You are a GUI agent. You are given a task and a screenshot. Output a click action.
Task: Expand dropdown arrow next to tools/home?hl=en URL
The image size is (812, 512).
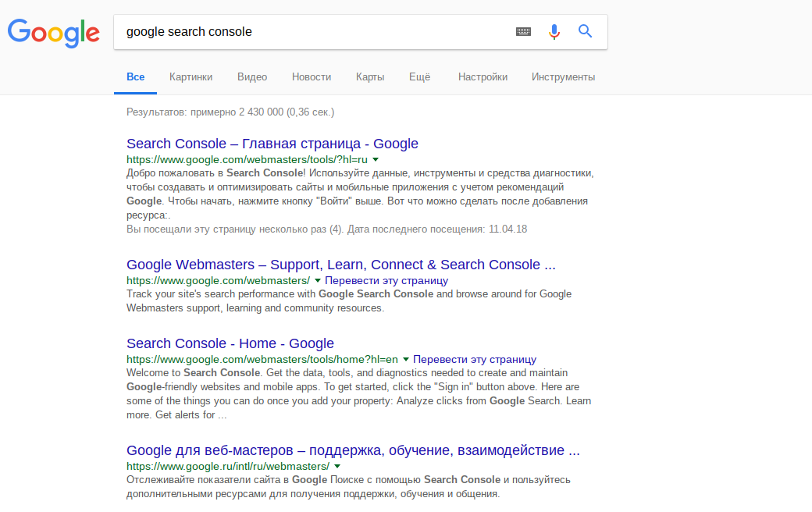point(406,359)
